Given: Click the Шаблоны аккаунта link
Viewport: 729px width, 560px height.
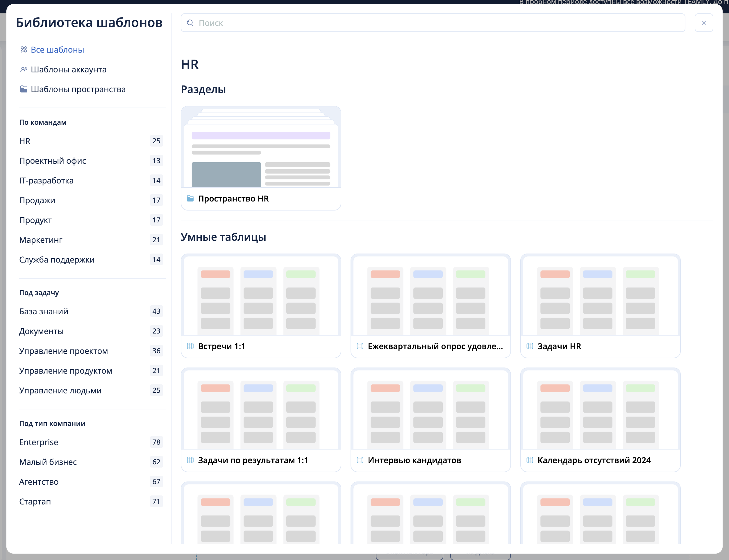Looking at the screenshot, I should pyautogui.click(x=69, y=69).
